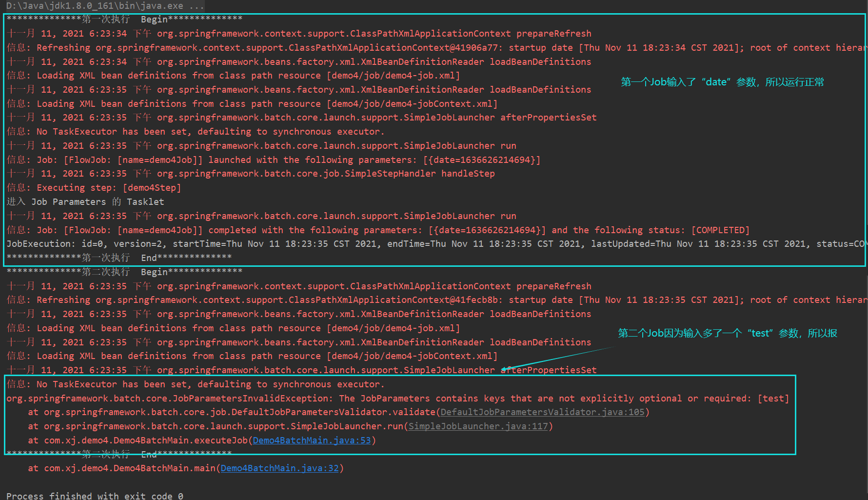Click the Executing step demo4Step log line

pyautogui.click(x=94, y=187)
